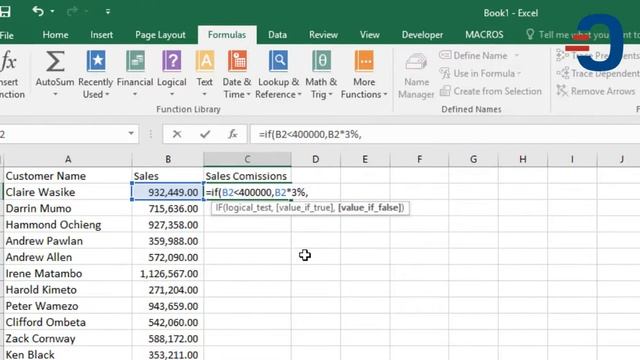The height and width of the screenshot is (360, 640).
Task: Open the Customize Quick Access Toolbar dropdown
Action: 108,11
